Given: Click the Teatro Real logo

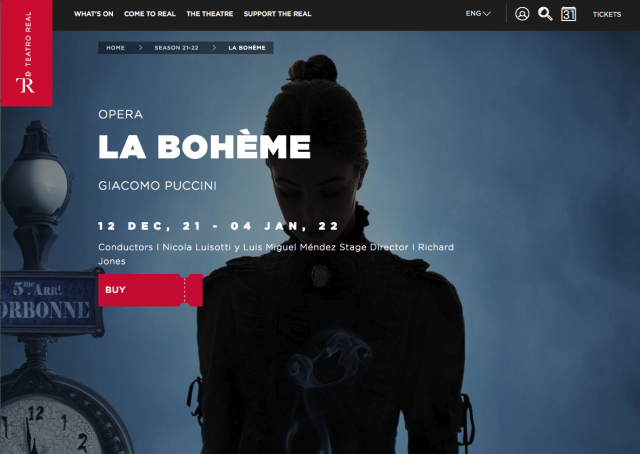Looking at the screenshot, I should [27, 53].
